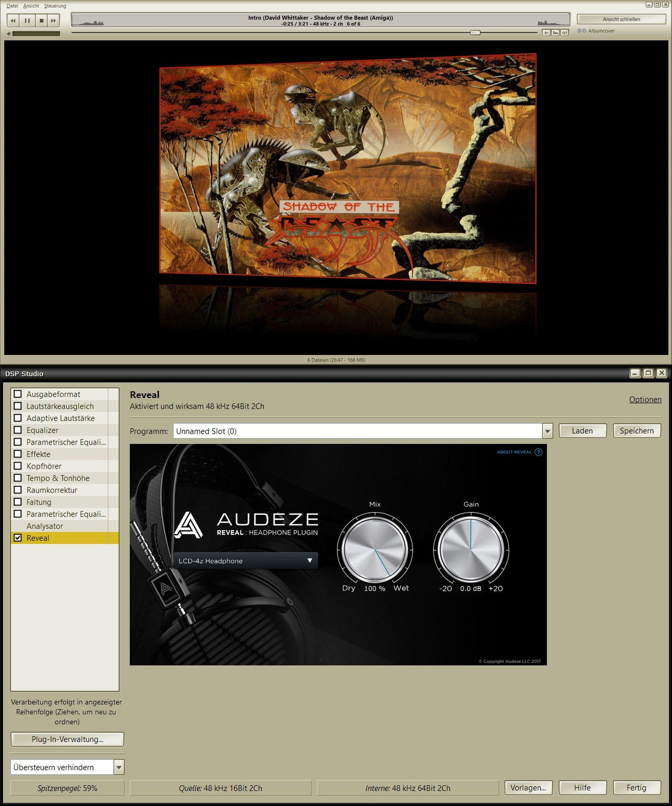Enable the Raumkorrektur checkbox
Viewport: 672px width, 806px height.
click(x=18, y=490)
